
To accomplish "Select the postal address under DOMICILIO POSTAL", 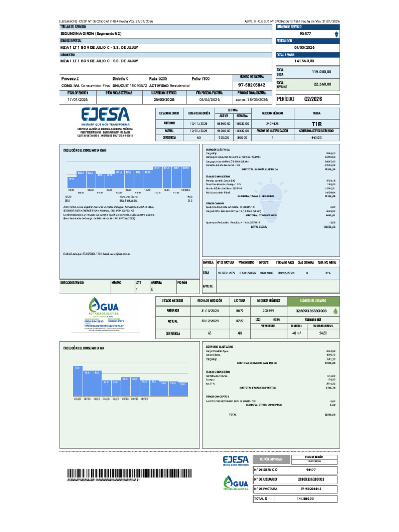I will (x=99, y=47).
